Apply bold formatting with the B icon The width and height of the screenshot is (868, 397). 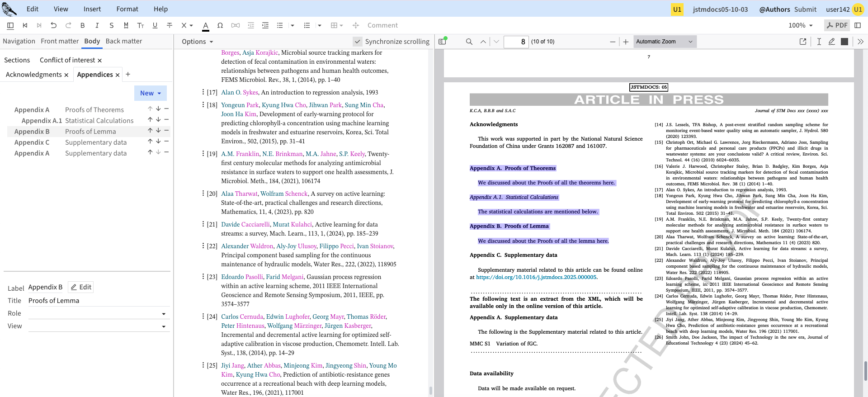click(x=83, y=25)
